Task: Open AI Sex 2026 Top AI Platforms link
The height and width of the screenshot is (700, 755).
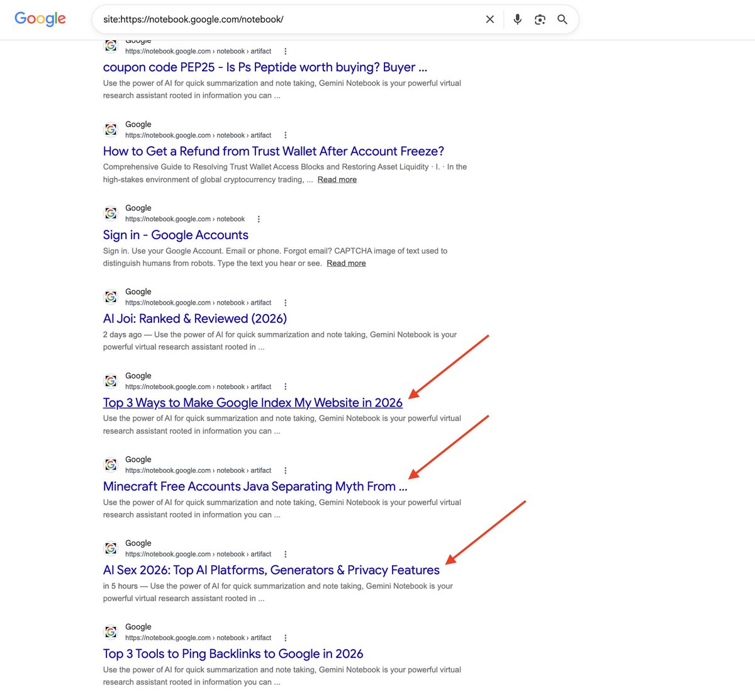Action: (271, 570)
